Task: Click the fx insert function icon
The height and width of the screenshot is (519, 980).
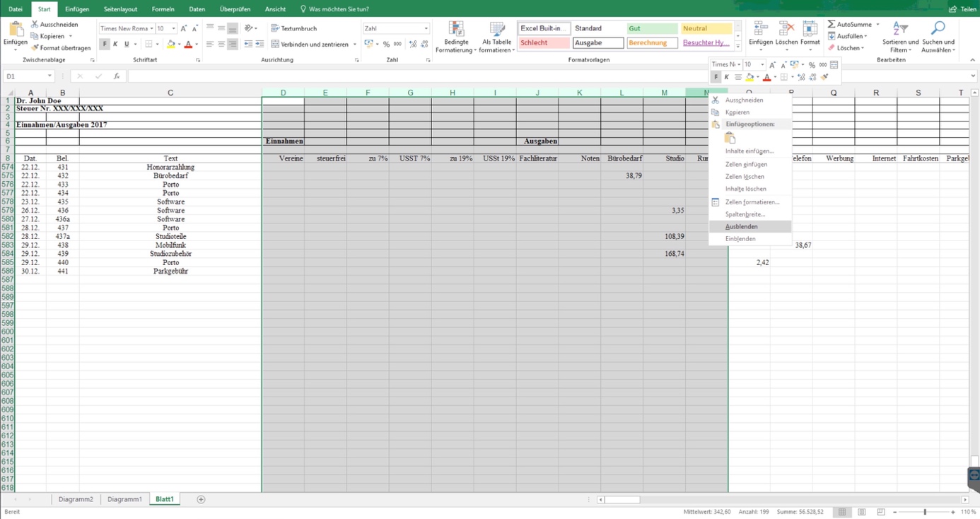Action: click(117, 76)
